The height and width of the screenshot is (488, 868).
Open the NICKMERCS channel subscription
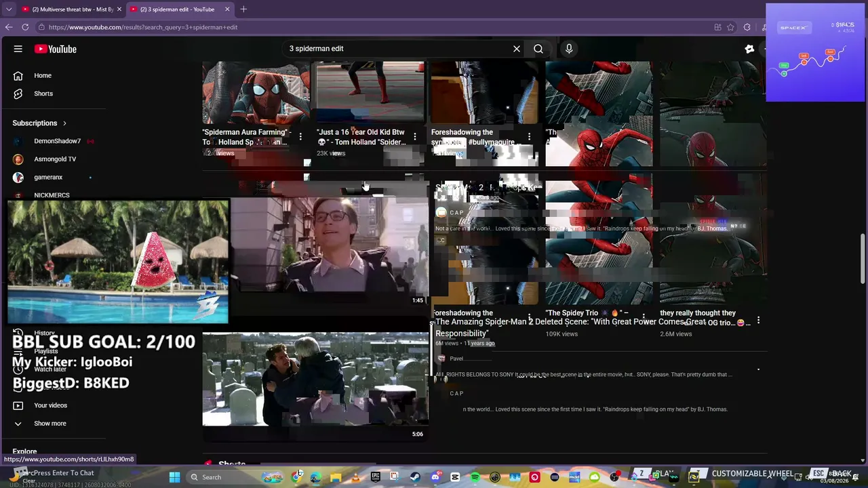tap(52, 195)
